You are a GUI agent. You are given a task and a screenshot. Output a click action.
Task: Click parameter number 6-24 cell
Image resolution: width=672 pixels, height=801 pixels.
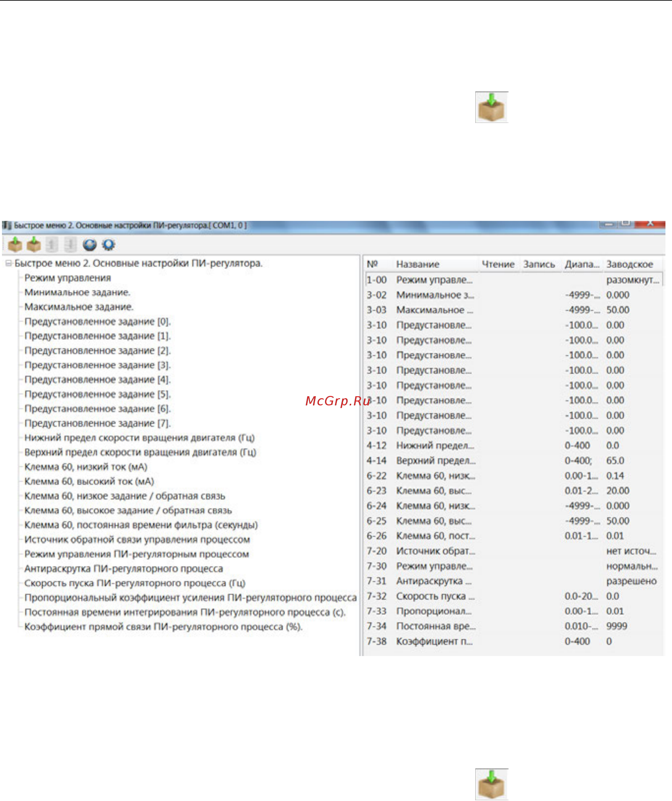point(377,506)
